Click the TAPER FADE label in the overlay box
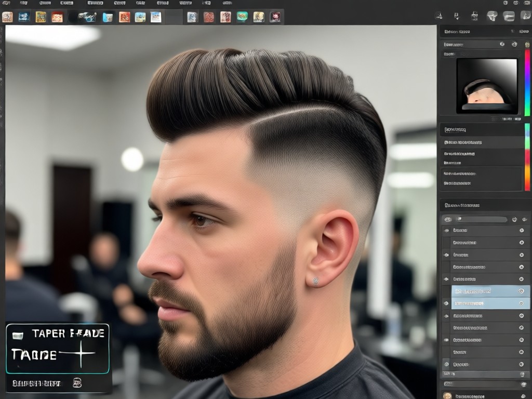 pyautogui.click(x=68, y=334)
